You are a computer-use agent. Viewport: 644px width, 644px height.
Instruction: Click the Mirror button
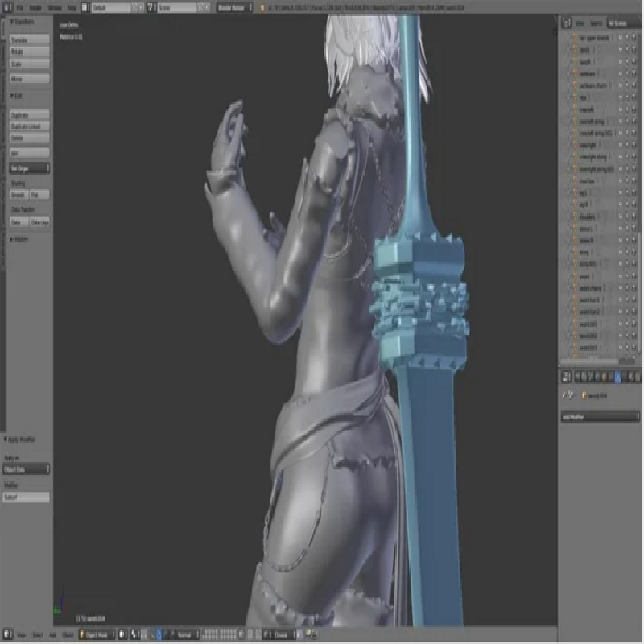click(x=30, y=78)
